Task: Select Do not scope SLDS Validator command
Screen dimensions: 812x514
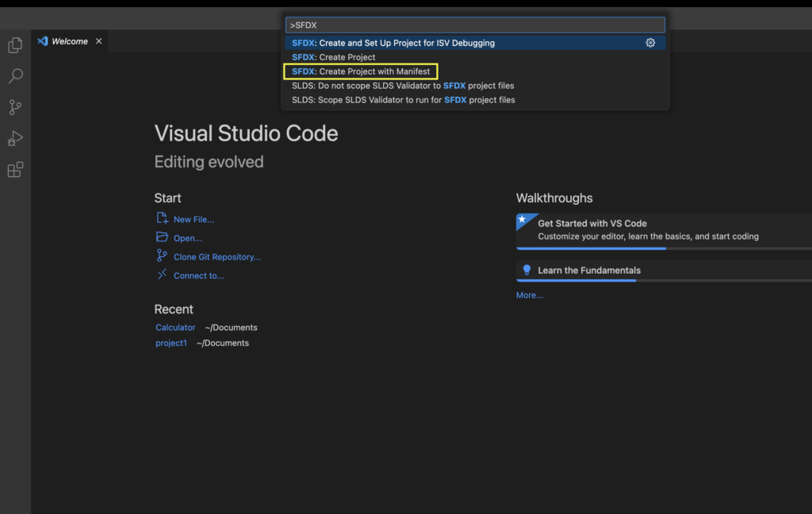Action: (x=475, y=86)
